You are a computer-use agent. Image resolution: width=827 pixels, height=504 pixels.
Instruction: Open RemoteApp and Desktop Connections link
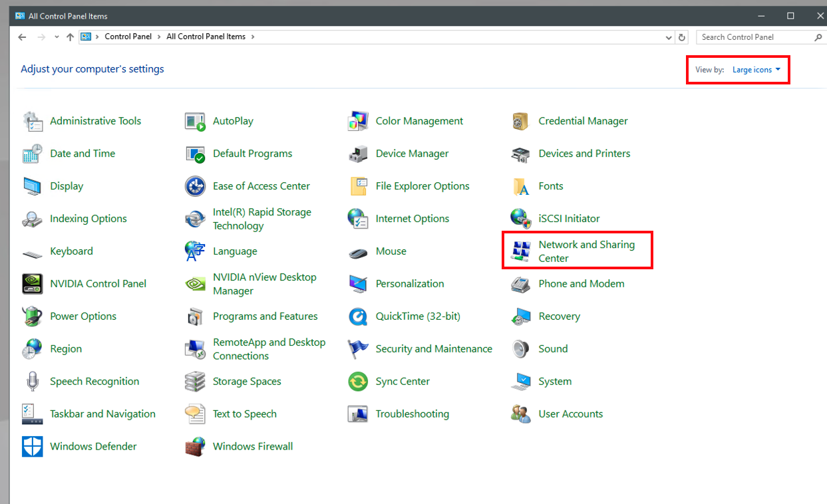269,349
